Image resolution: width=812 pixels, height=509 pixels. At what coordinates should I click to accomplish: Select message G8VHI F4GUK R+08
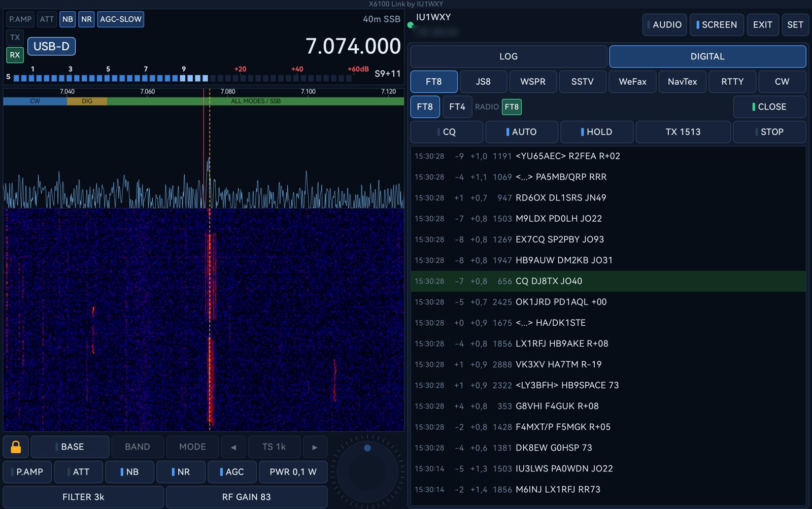(608, 406)
